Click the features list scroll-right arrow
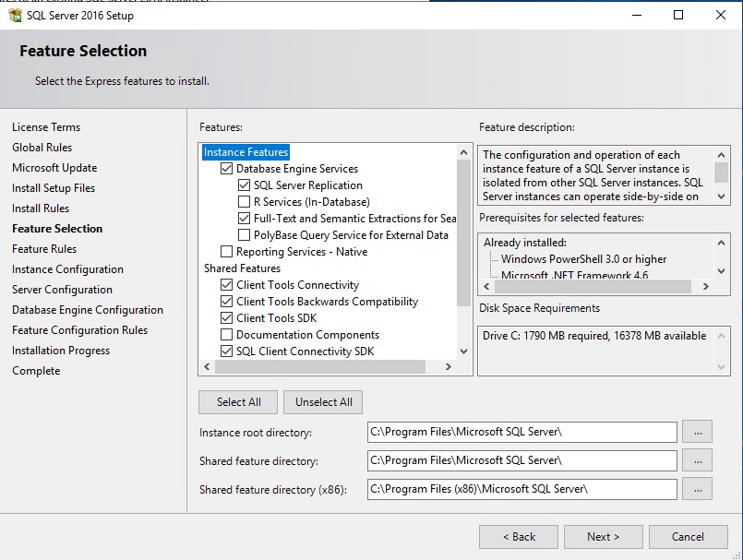The height and width of the screenshot is (560, 743). point(449,366)
